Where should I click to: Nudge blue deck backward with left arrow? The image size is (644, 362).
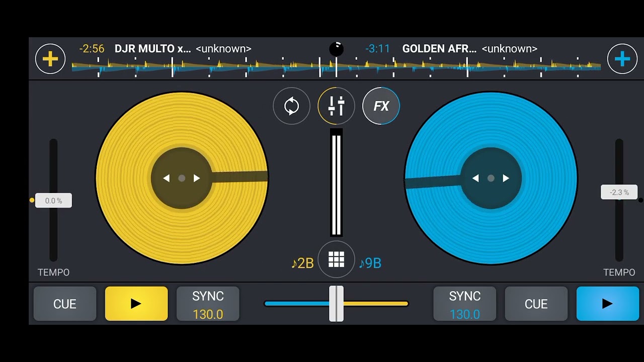(475, 178)
